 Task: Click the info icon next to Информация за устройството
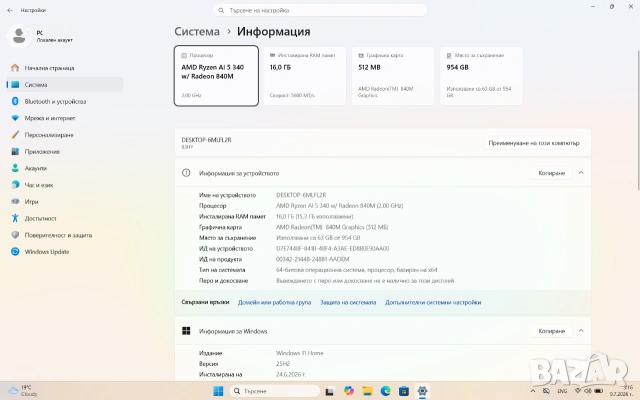[x=186, y=173]
